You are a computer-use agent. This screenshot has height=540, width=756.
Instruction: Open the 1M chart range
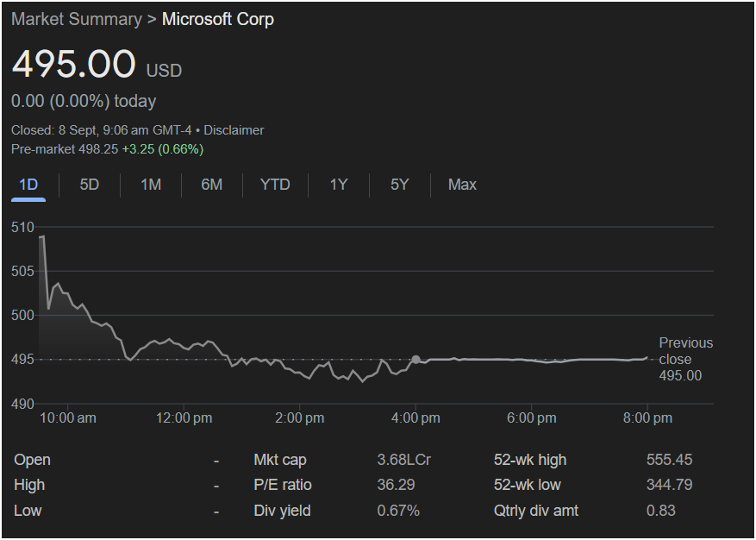[x=151, y=185]
